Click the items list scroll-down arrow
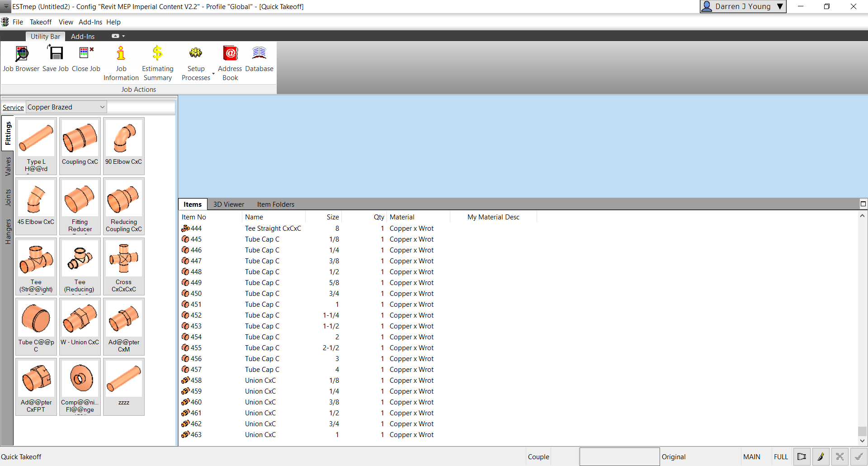Image resolution: width=868 pixels, height=466 pixels. click(x=862, y=441)
